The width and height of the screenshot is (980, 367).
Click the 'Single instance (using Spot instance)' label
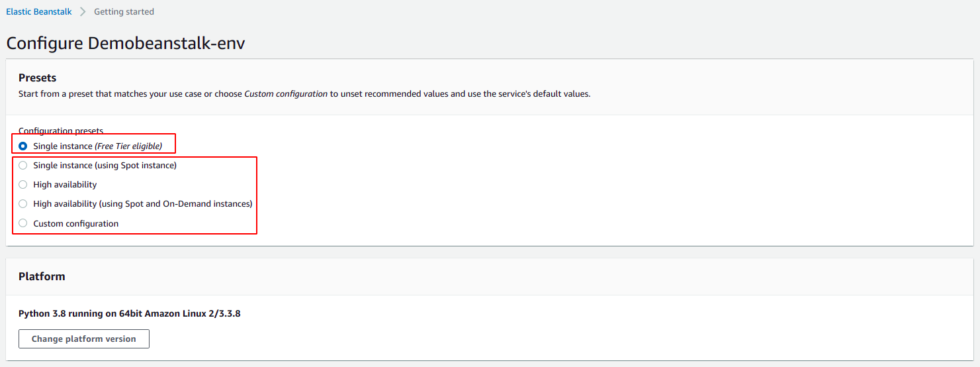tap(105, 166)
